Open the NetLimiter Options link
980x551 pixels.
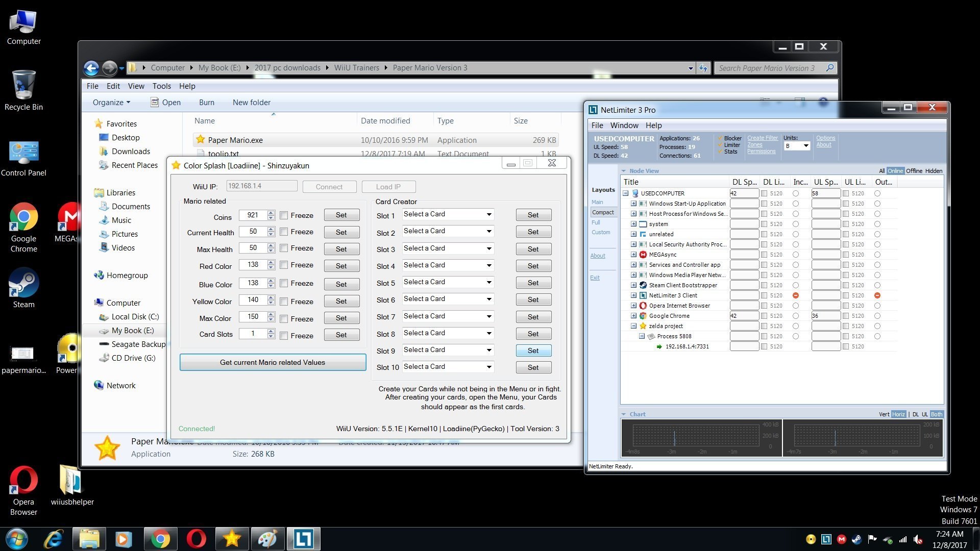tap(825, 138)
